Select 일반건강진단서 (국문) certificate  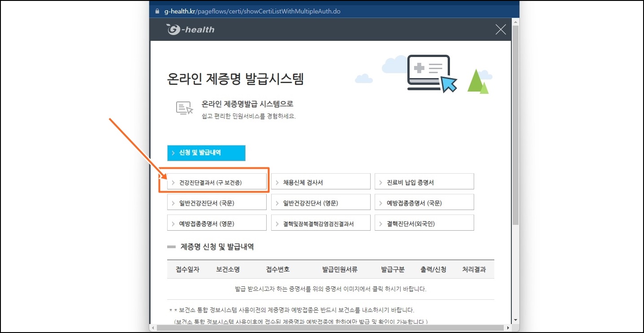[x=217, y=202]
